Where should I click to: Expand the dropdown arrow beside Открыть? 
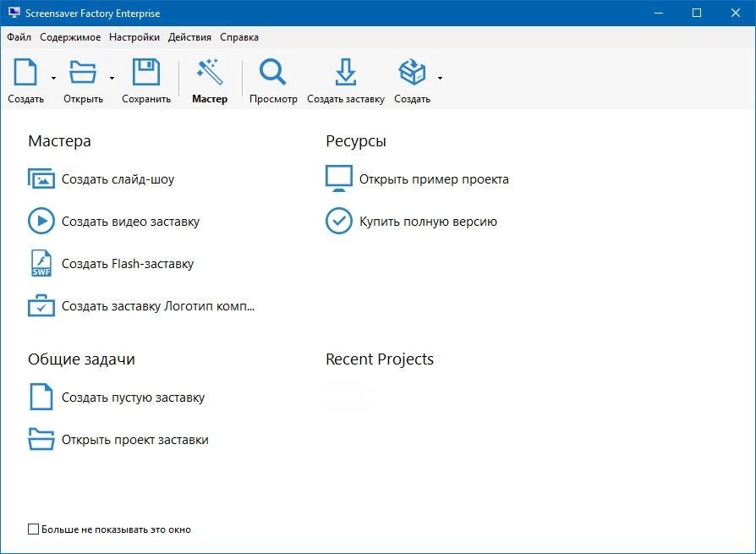pyautogui.click(x=112, y=78)
